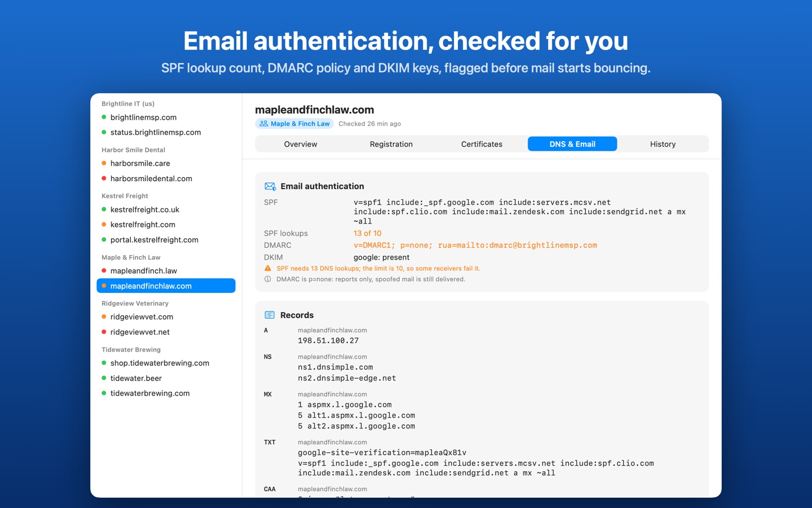Select shop.tidewaterbrewing.com in the sidebar
The image size is (812, 508).
click(166, 363)
